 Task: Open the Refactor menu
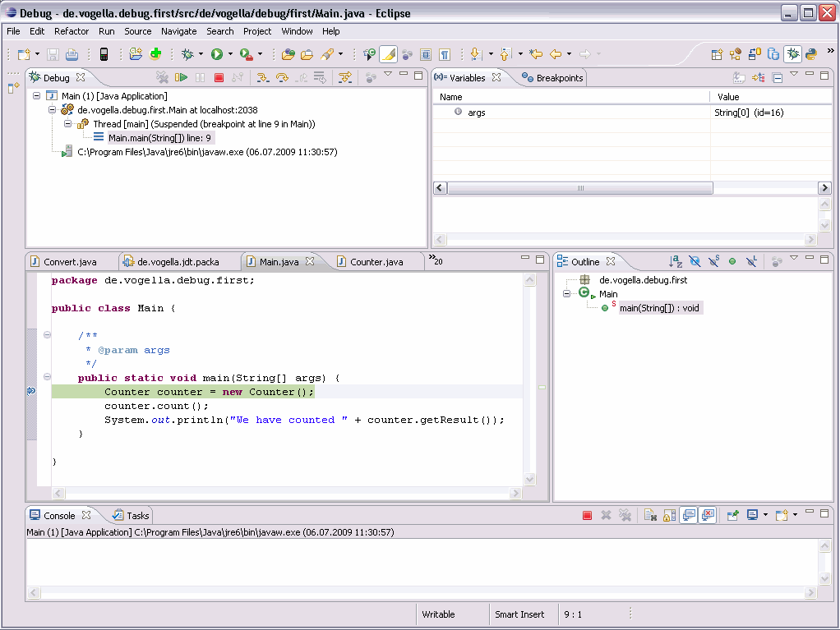[72, 31]
